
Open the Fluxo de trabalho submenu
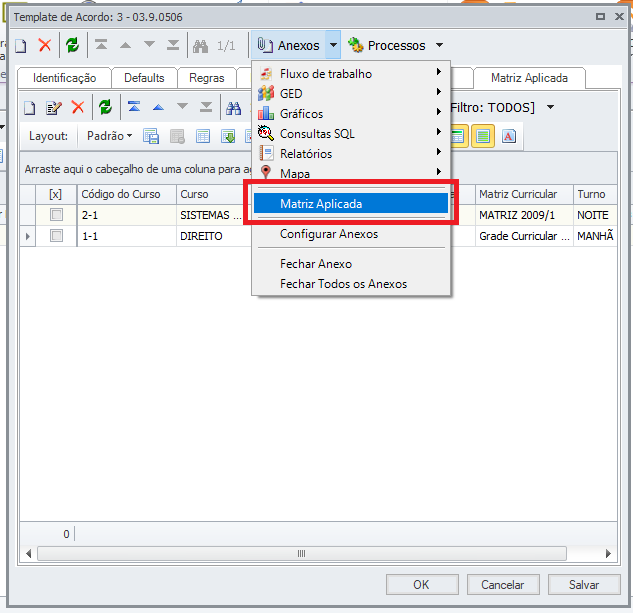click(x=351, y=74)
